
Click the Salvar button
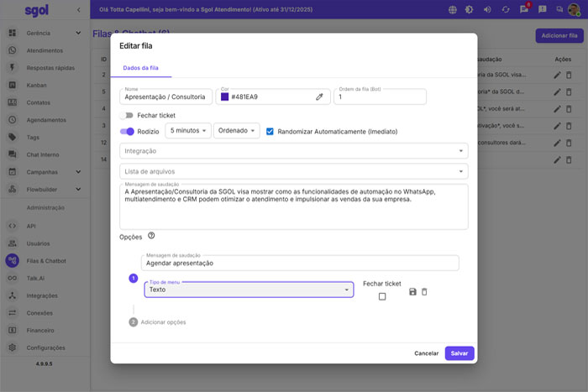coord(459,353)
